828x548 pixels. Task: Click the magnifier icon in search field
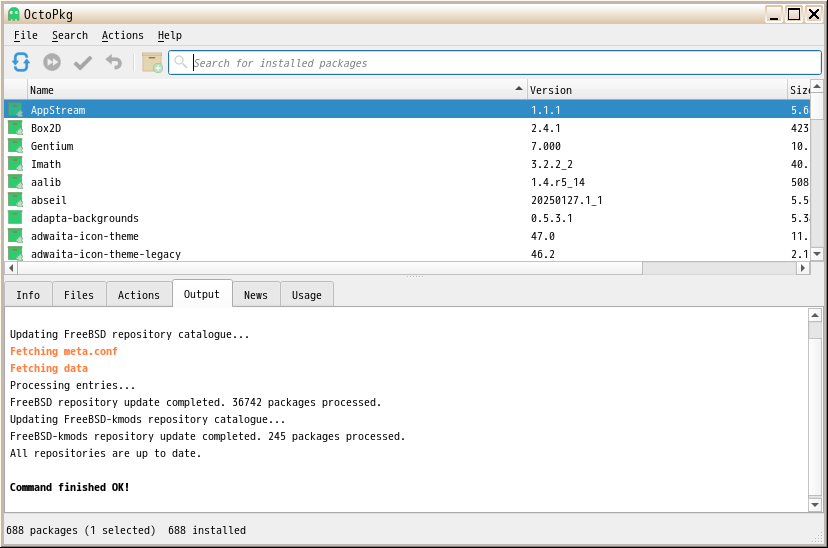coord(181,62)
